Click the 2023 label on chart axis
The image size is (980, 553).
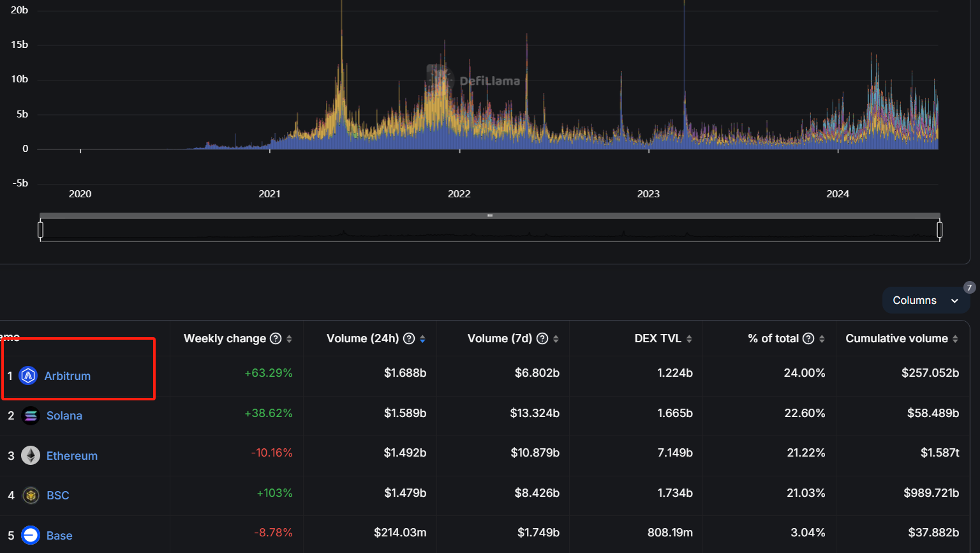648,194
